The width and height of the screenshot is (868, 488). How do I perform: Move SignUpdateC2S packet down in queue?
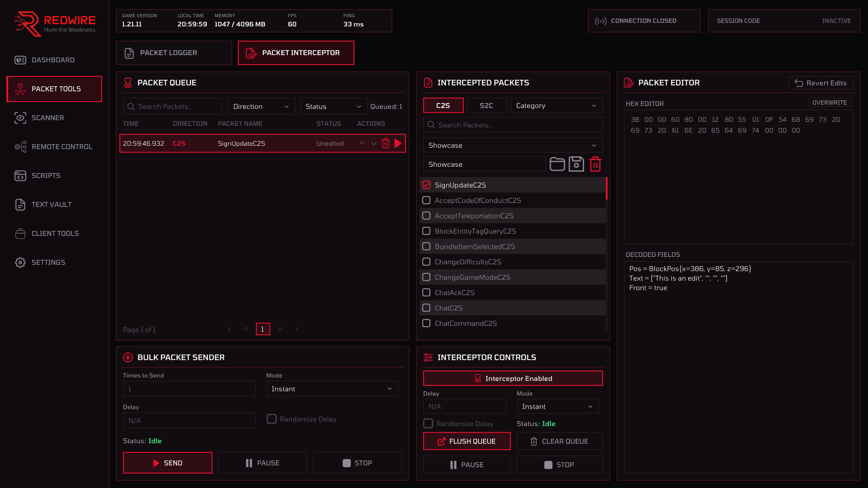[x=374, y=143]
